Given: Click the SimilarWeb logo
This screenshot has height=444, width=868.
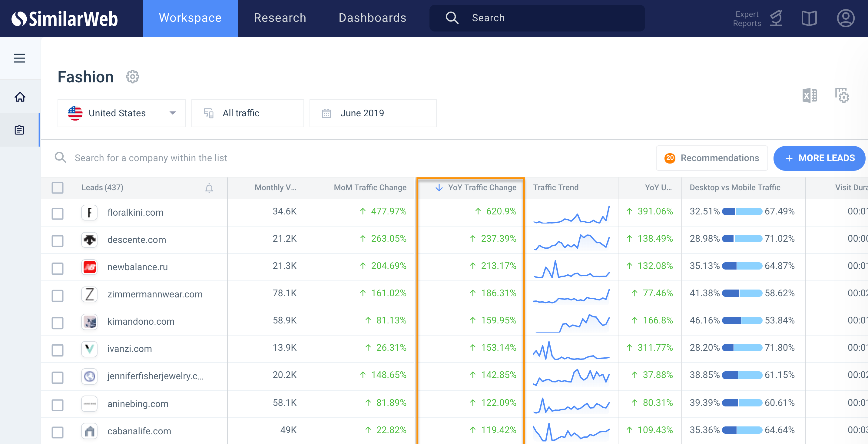Looking at the screenshot, I should (x=65, y=18).
